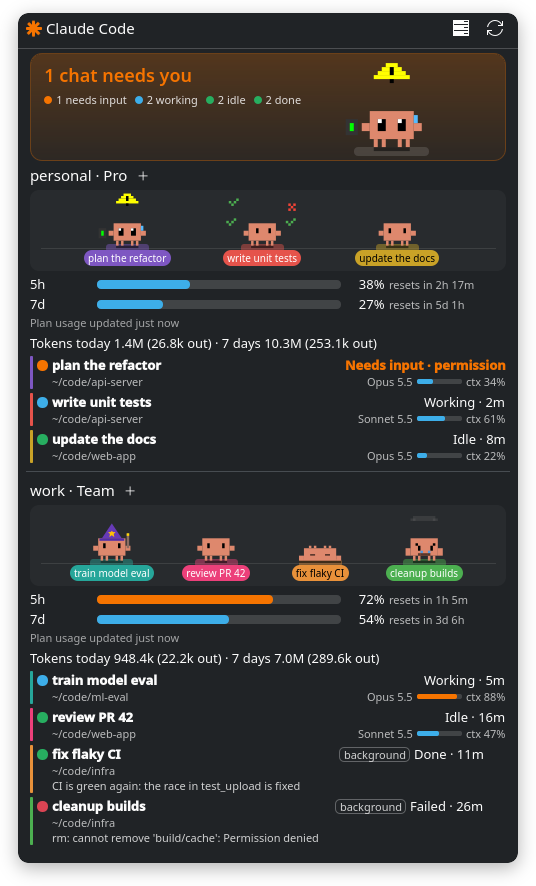Click the 1 chat needs you banner
536x886 pixels.
pos(268,107)
